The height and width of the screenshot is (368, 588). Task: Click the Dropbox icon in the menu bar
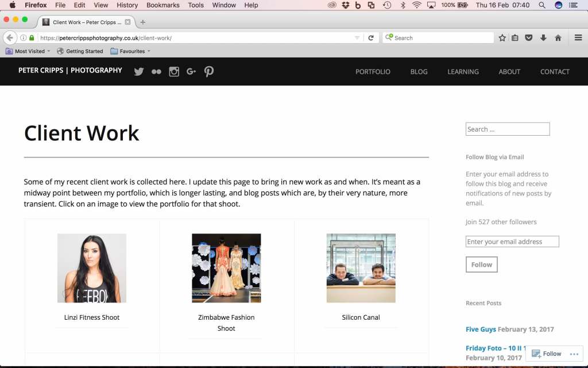pyautogui.click(x=345, y=5)
